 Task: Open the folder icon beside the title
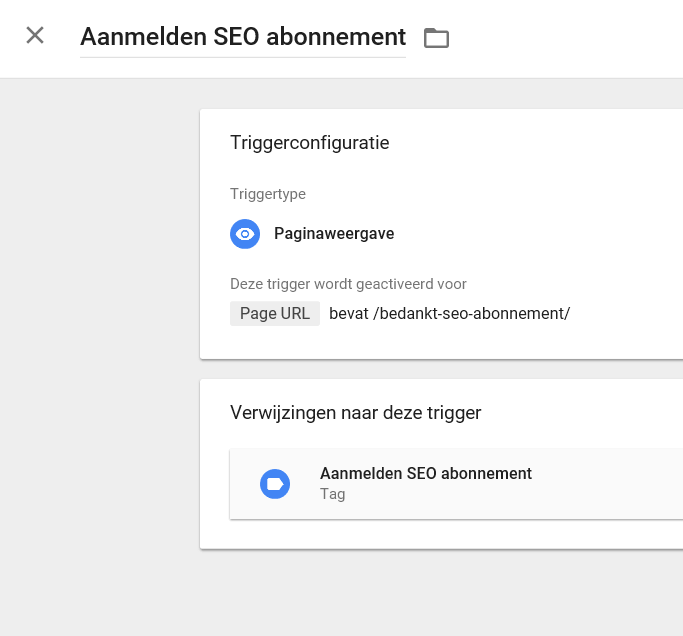click(x=436, y=37)
